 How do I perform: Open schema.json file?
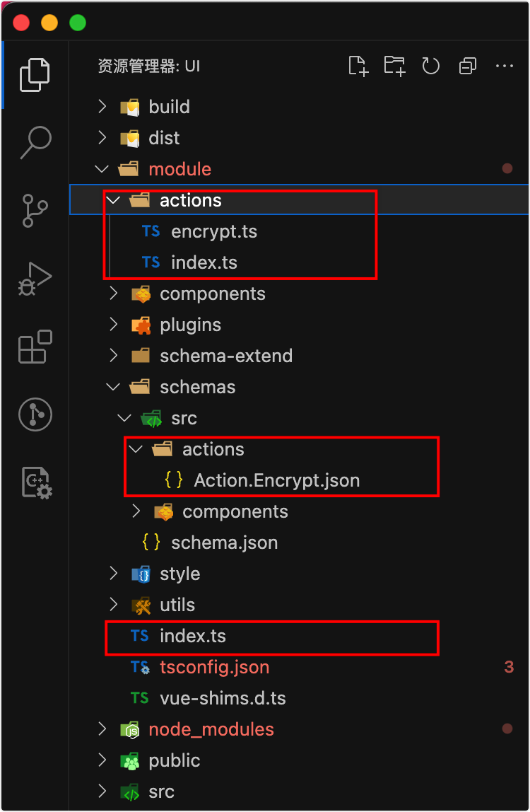point(224,543)
